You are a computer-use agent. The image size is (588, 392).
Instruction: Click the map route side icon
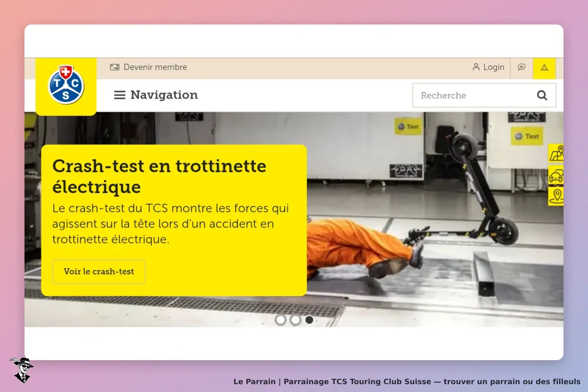[x=556, y=153]
